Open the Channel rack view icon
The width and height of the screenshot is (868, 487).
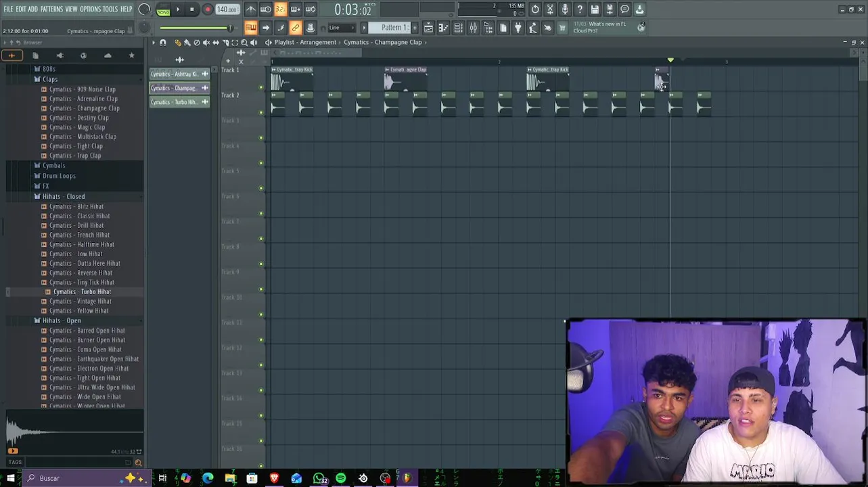point(458,28)
